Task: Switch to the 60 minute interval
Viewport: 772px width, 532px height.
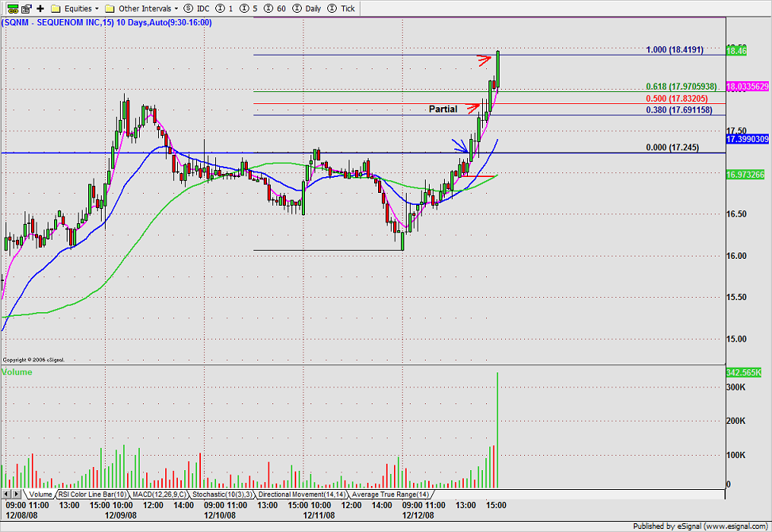Action: (x=275, y=9)
